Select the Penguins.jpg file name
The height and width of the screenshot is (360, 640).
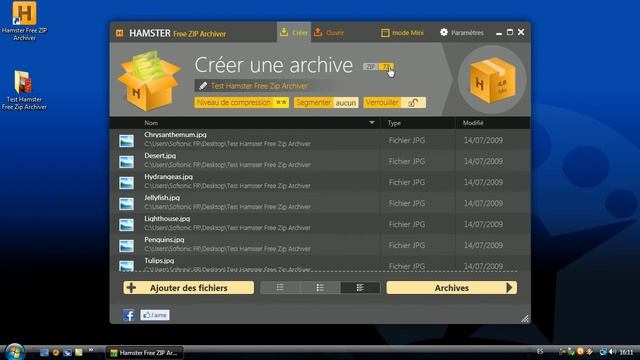pyautogui.click(x=164, y=240)
